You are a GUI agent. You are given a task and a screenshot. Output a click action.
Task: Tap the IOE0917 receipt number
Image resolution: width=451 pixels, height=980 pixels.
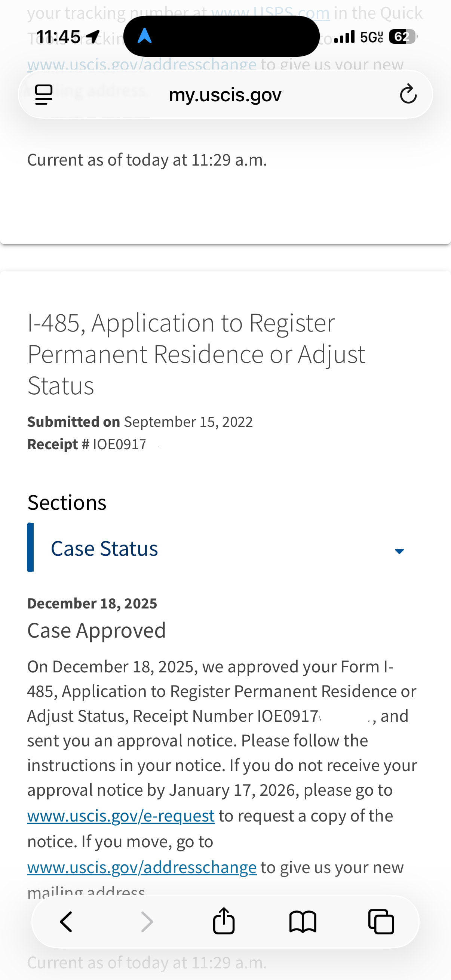tap(120, 444)
